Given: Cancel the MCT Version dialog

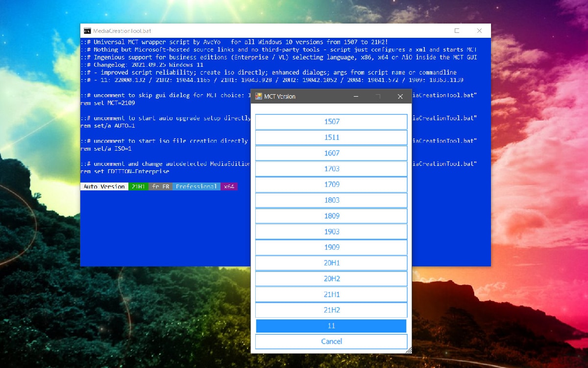Looking at the screenshot, I should click(331, 342).
